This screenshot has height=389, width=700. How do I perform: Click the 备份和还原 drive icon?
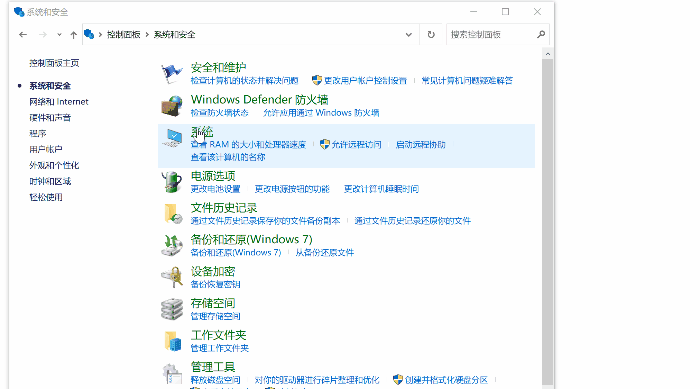172,245
